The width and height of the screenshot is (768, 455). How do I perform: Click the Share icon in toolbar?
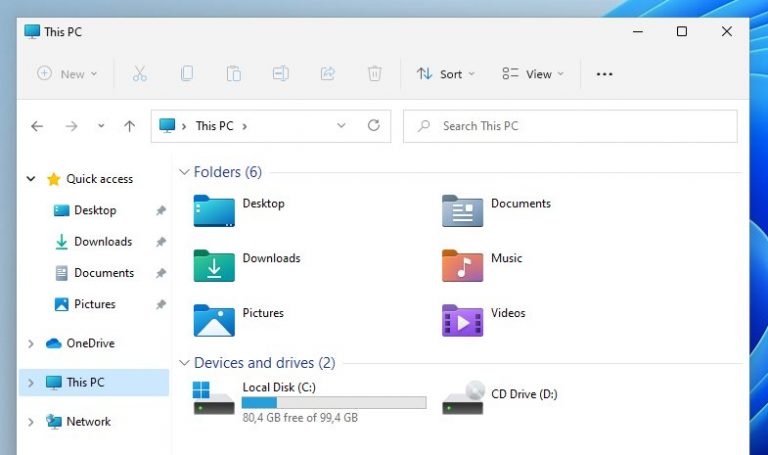(328, 74)
